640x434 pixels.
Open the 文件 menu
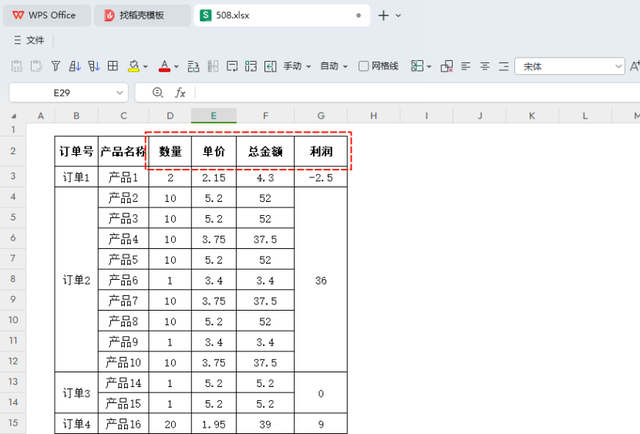[35, 40]
